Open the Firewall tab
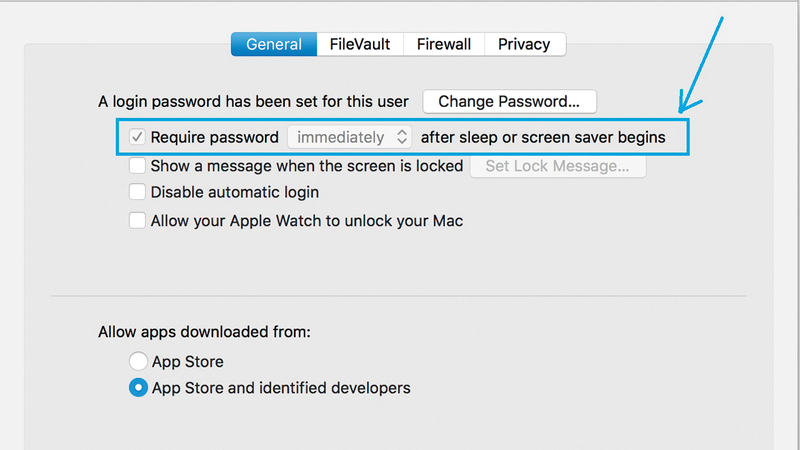This screenshot has width=800, height=450. tap(445, 44)
